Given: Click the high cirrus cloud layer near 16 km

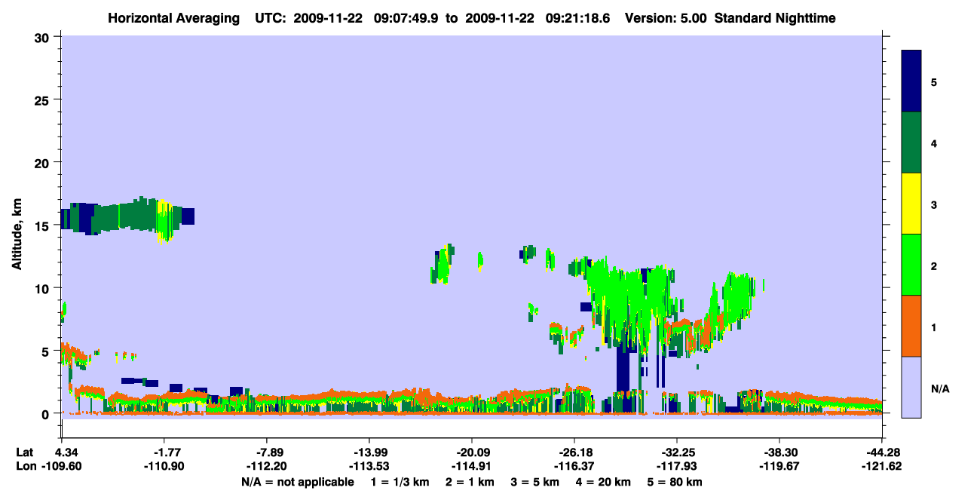Looking at the screenshot, I should click(x=127, y=216).
